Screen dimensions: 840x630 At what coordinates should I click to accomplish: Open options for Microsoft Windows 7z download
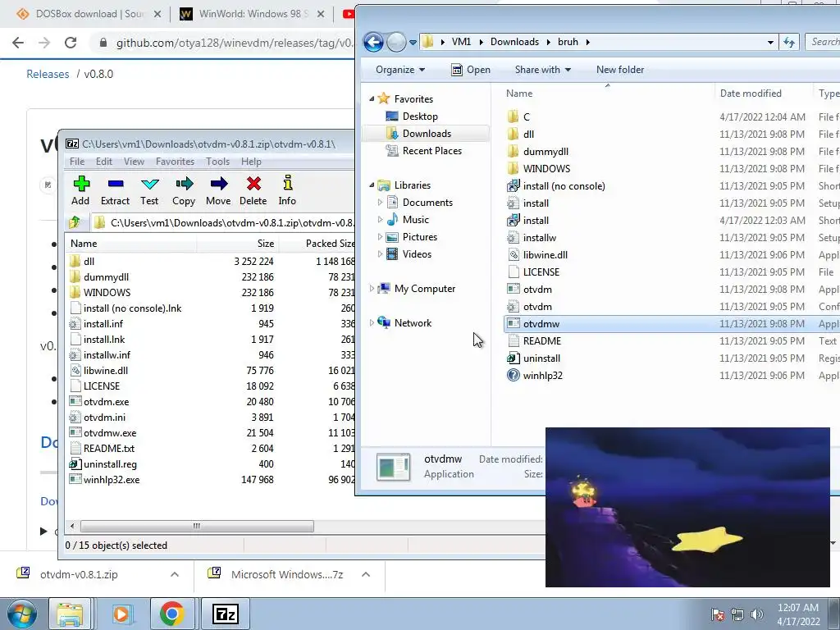(366, 574)
